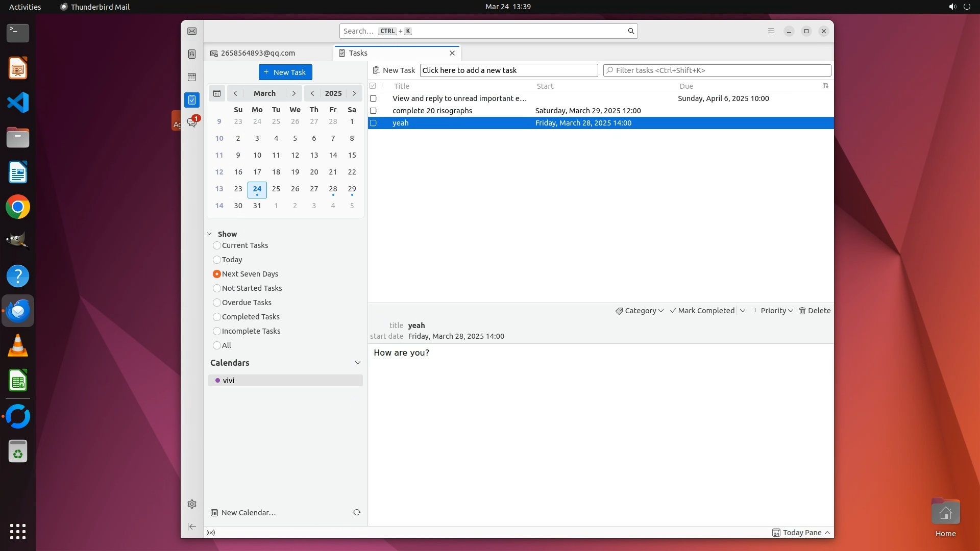The image size is (980, 551).
Task: Open the Chat space icon
Action: [x=192, y=122]
